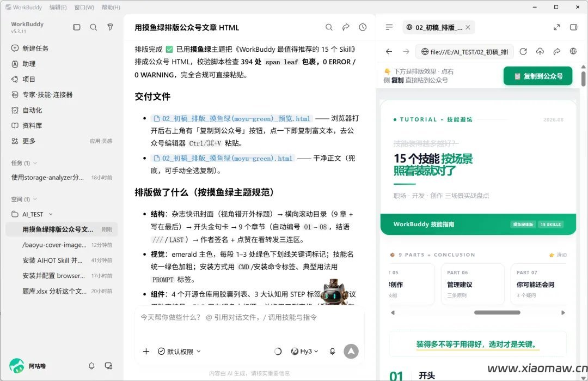Image resolution: width=588 pixels, height=381 pixels.
Task: Click the horizontal scrollbar under the parts cards
Action: click(497, 312)
